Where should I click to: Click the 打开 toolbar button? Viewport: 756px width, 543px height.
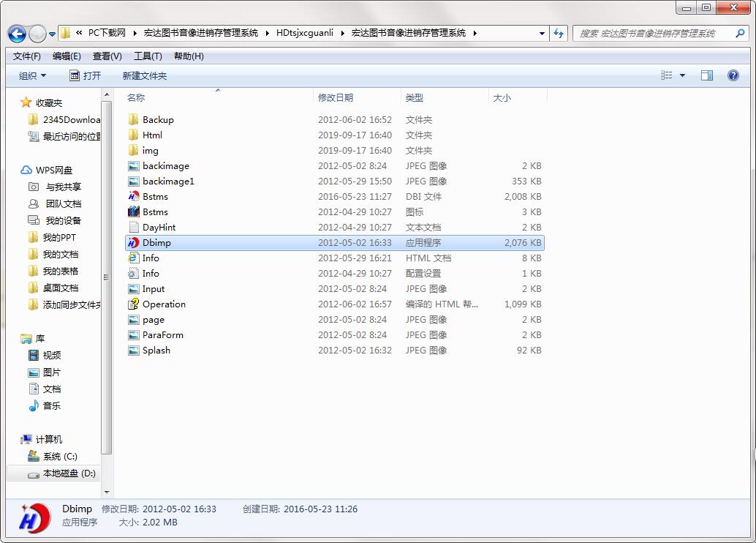click(x=85, y=75)
